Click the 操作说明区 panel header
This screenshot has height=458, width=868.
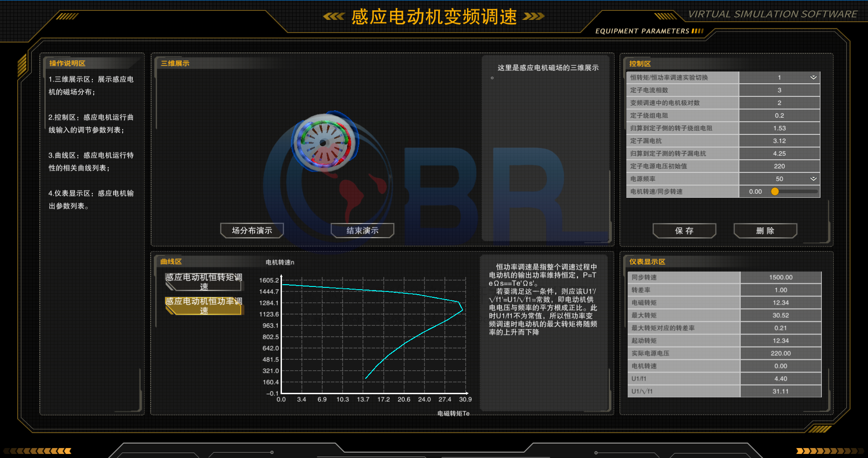tap(67, 63)
